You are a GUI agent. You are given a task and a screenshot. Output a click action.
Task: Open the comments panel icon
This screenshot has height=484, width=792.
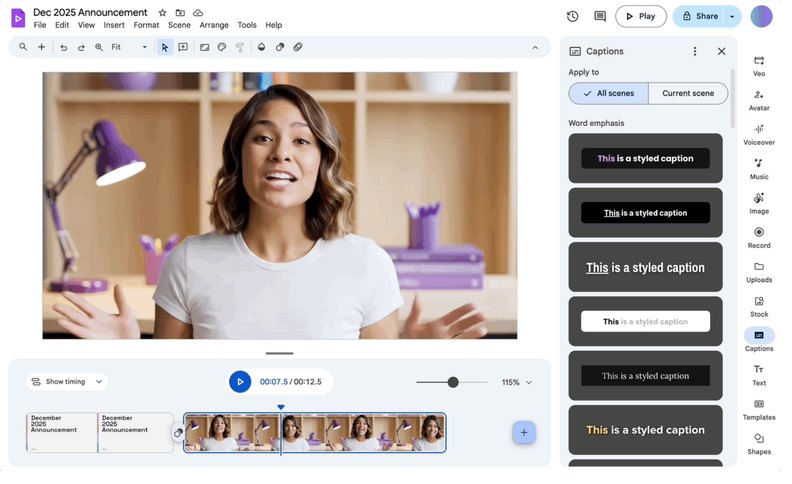600,16
